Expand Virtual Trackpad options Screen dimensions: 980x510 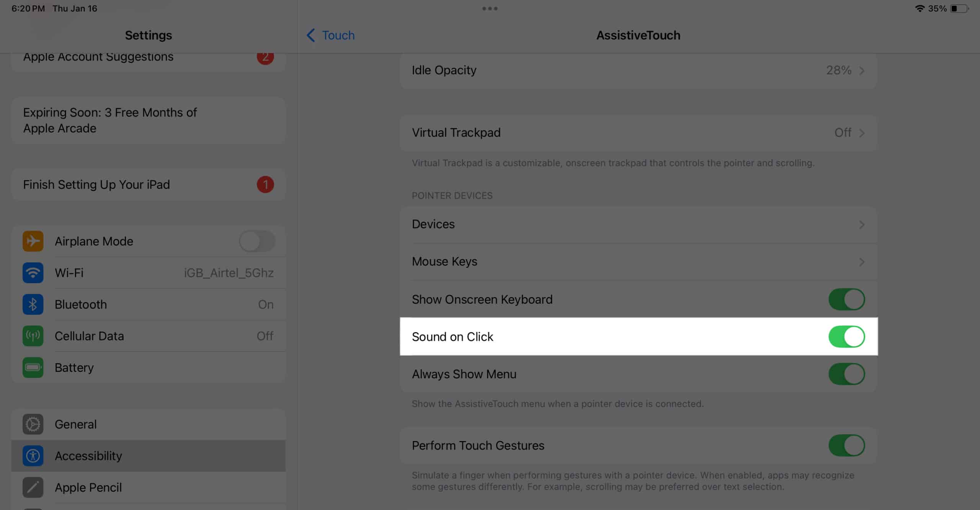pyautogui.click(x=638, y=132)
